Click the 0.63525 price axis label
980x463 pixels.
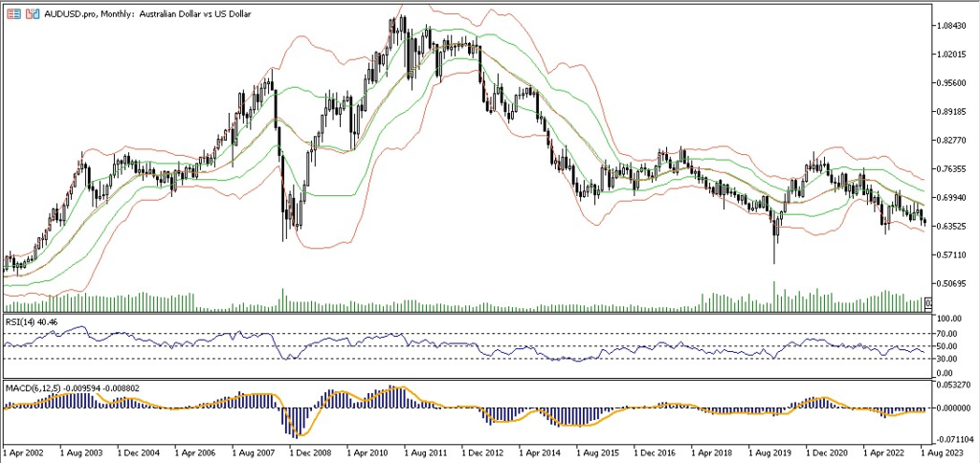(952, 227)
